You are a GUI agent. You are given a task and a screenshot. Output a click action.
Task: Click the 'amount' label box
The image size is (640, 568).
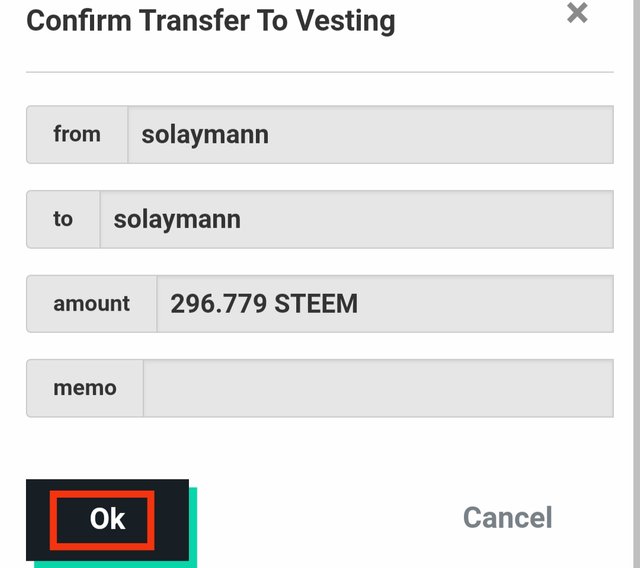coord(91,304)
